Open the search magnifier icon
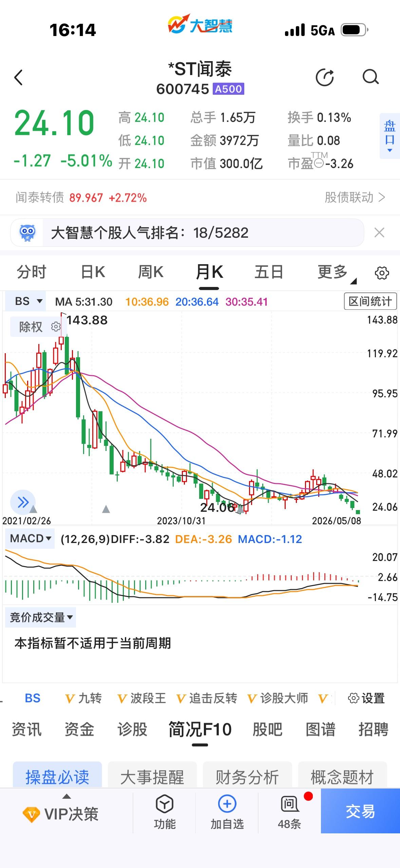The height and width of the screenshot is (868, 400). point(370,77)
